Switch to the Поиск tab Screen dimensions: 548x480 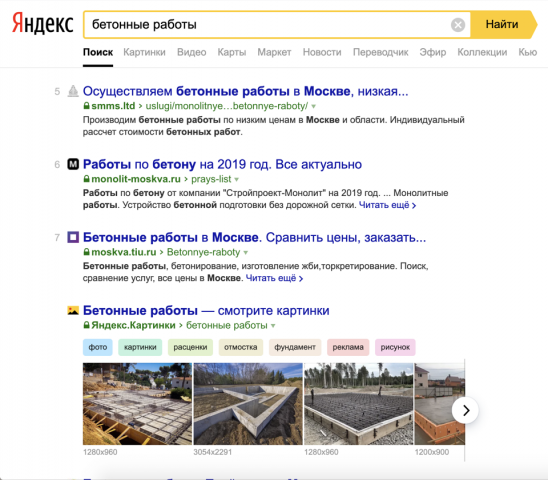tap(98, 52)
